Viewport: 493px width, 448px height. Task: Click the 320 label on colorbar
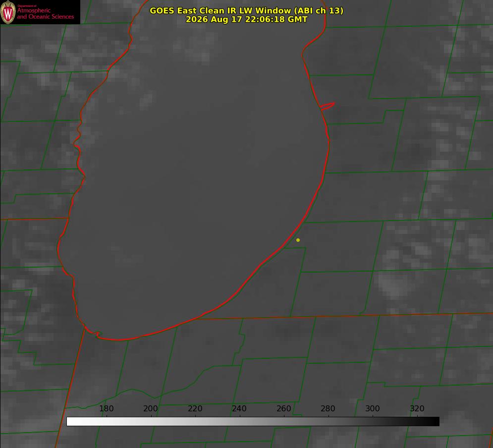[x=417, y=408]
